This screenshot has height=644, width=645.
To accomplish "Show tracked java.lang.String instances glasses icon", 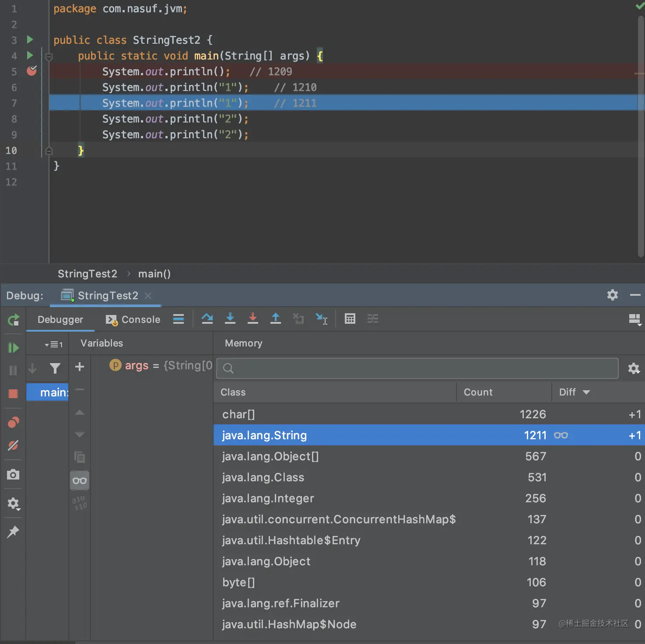I will 561,435.
